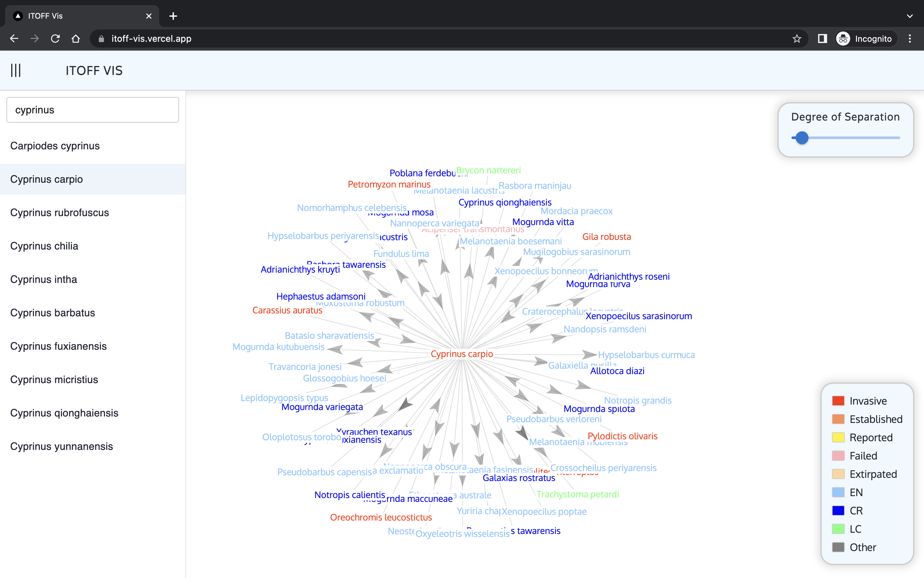This screenshot has width=924, height=578.
Task: Click the Rasbora maninjau node label
Action: pyautogui.click(x=535, y=185)
